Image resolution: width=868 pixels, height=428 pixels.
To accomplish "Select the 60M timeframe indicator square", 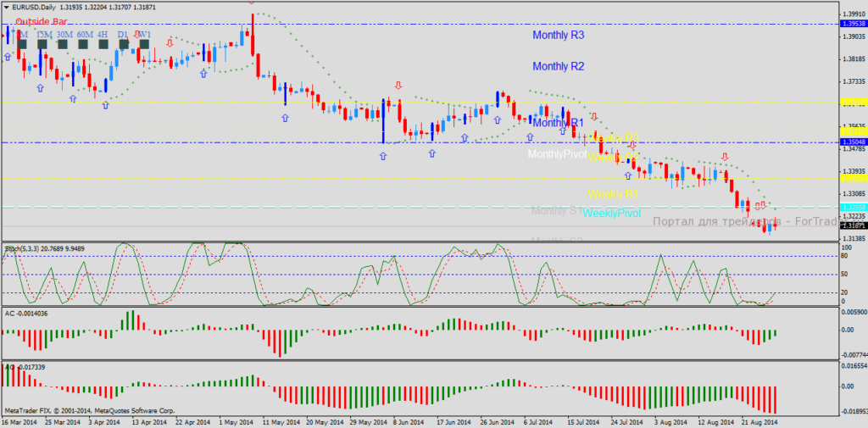I will pos(83,44).
